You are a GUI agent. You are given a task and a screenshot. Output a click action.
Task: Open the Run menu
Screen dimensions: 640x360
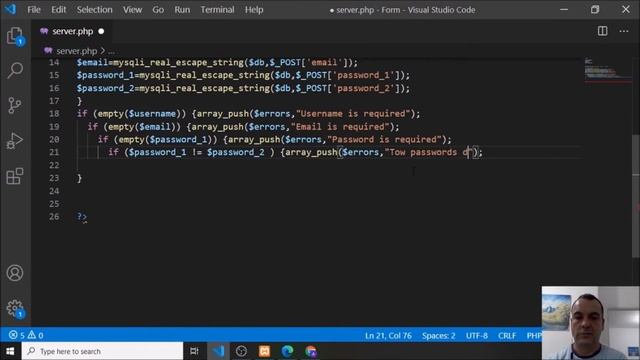tap(182, 9)
